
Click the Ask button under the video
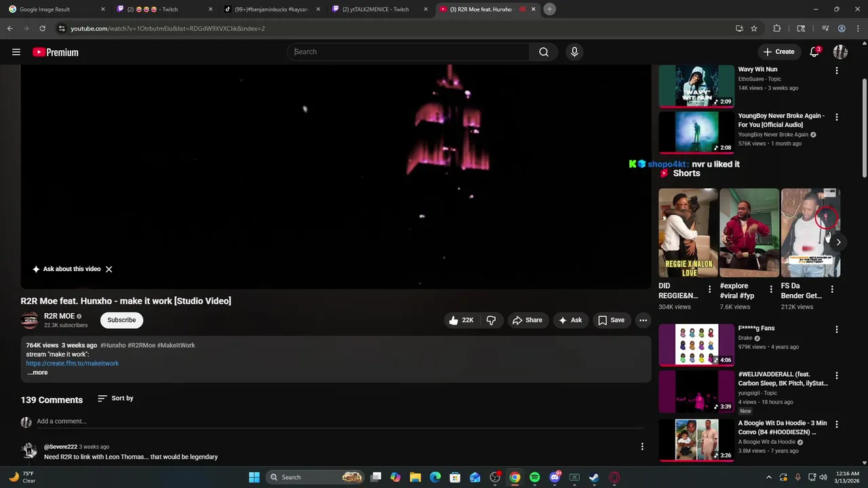point(570,320)
